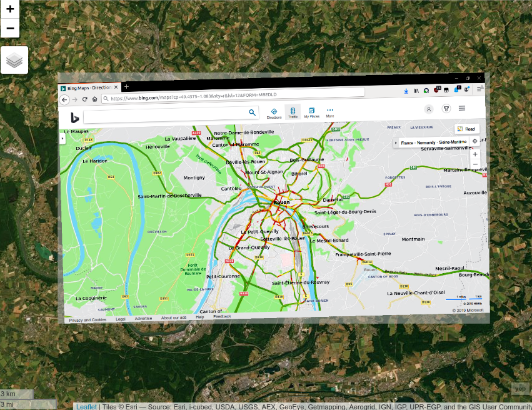The width and height of the screenshot is (532, 410).
Task: Open Directions in Bing Maps
Action: coord(274,113)
